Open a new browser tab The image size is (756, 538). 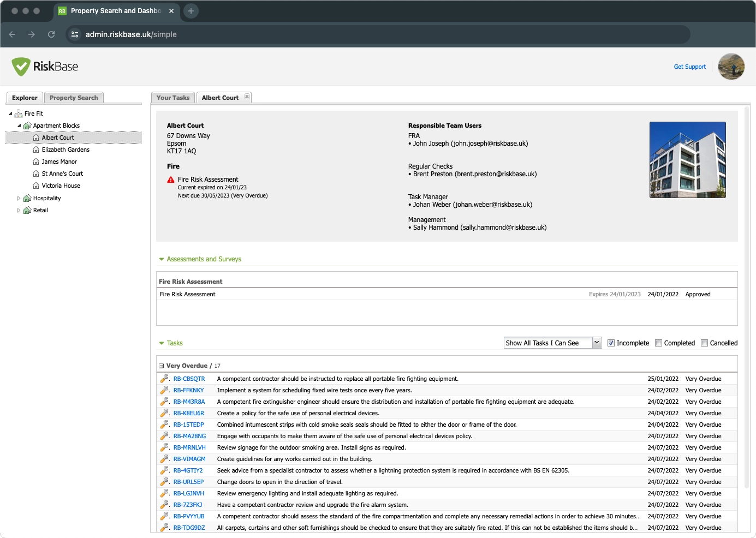click(191, 11)
